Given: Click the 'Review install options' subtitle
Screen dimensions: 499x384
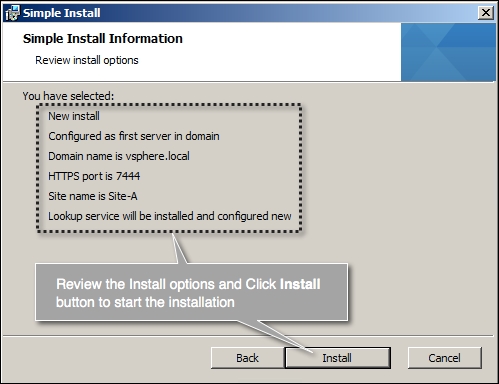Looking at the screenshot, I should (87, 60).
